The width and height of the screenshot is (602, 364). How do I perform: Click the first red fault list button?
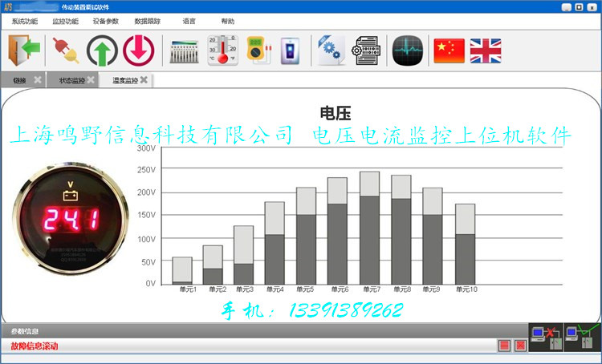pyautogui.click(x=505, y=346)
